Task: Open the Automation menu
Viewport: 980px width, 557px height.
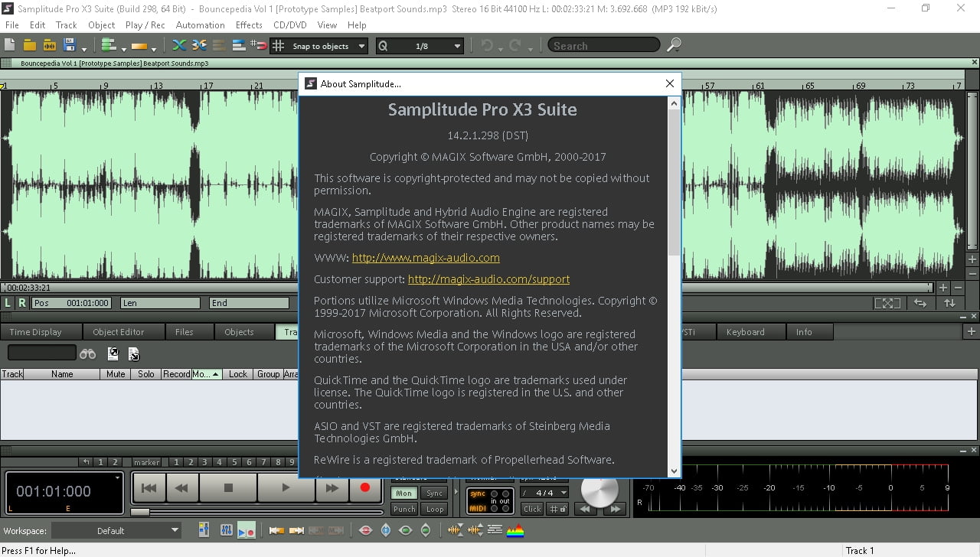Action: point(200,24)
